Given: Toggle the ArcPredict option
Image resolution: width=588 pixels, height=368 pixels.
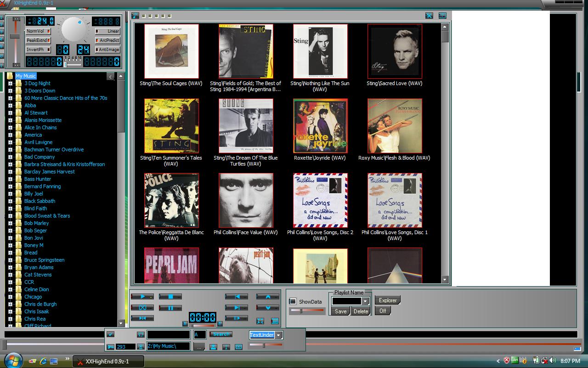Looking at the screenshot, I should pyautogui.click(x=108, y=40).
